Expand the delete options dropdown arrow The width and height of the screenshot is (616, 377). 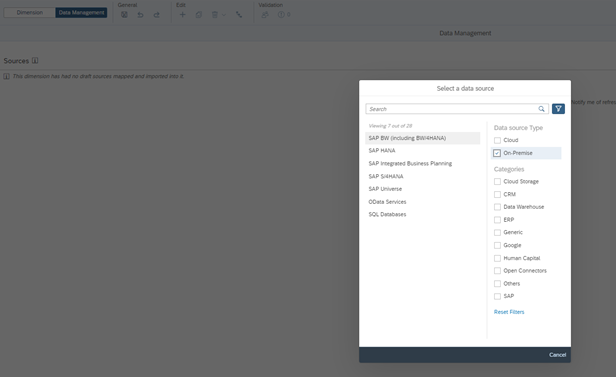[x=224, y=15]
